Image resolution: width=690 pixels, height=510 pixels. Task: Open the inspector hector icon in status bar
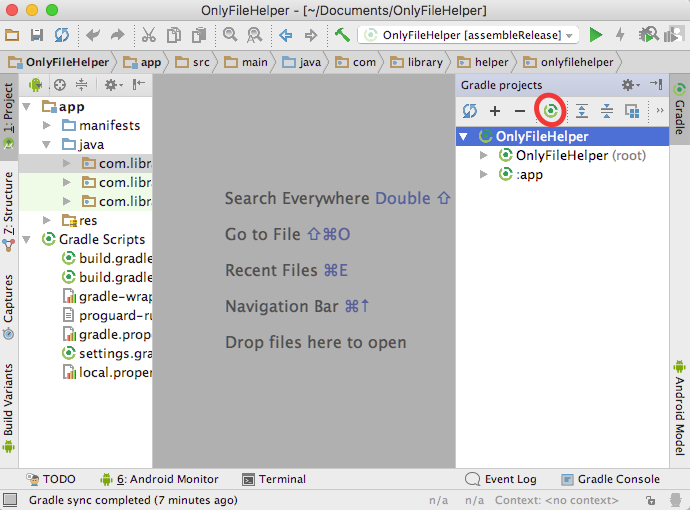point(676,500)
